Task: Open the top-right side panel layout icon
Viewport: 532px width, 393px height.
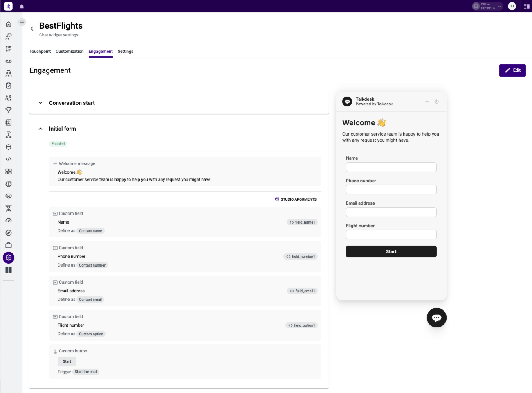Action: coord(526,6)
